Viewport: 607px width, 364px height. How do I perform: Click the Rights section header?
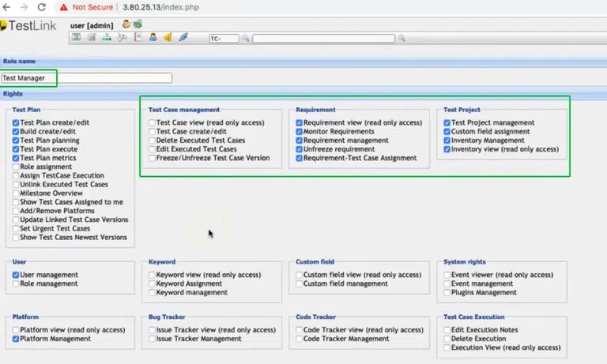click(13, 94)
